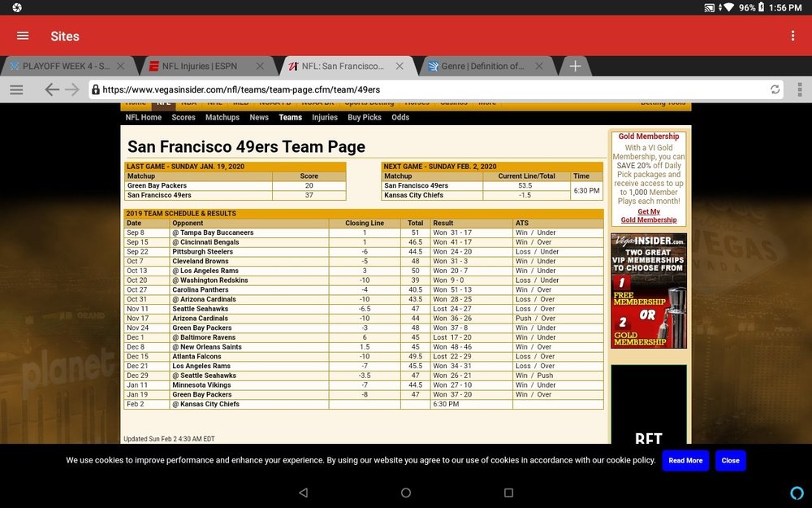Close the NFL: San Francisco tab
812x508 pixels.
coord(400,66)
